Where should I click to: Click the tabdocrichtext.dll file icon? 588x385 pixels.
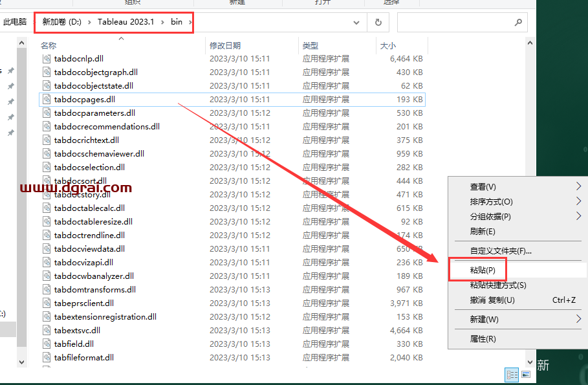[47, 140]
